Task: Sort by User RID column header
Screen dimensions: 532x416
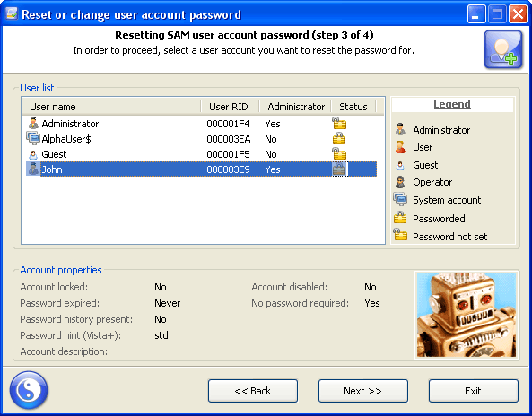Action: coord(230,107)
